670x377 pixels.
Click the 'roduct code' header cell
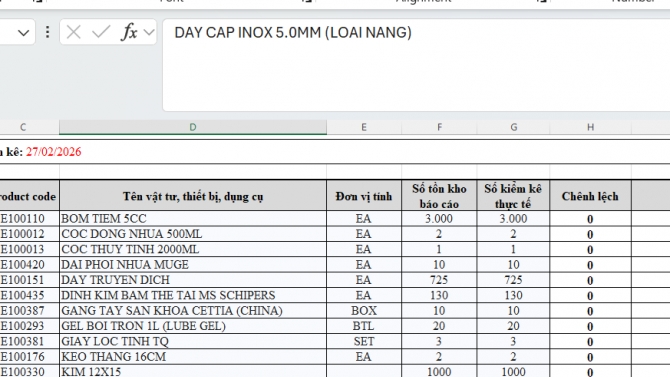tap(28, 196)
